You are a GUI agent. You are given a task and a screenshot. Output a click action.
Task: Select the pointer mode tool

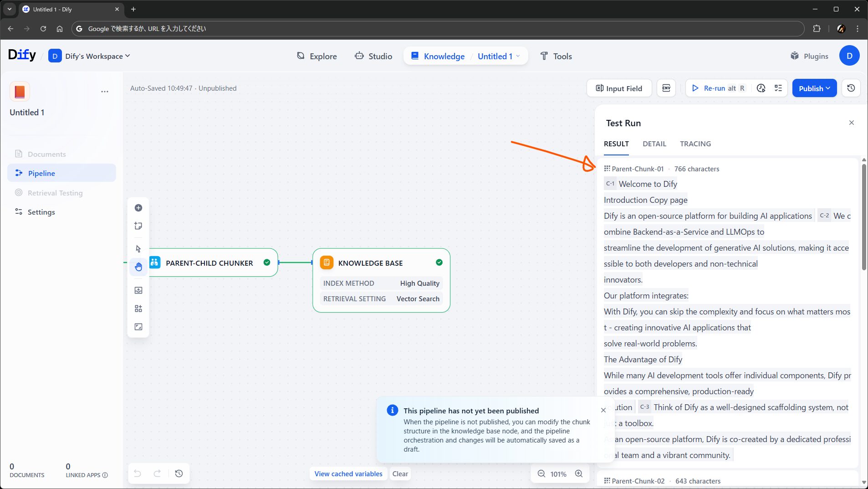[138, 249]
